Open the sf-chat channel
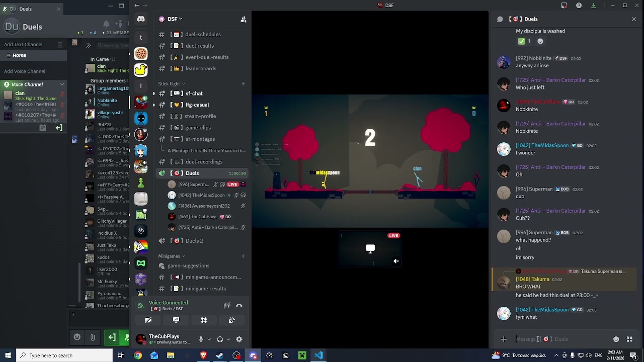This screenshot has height=362, width=644. coord(201,94)
